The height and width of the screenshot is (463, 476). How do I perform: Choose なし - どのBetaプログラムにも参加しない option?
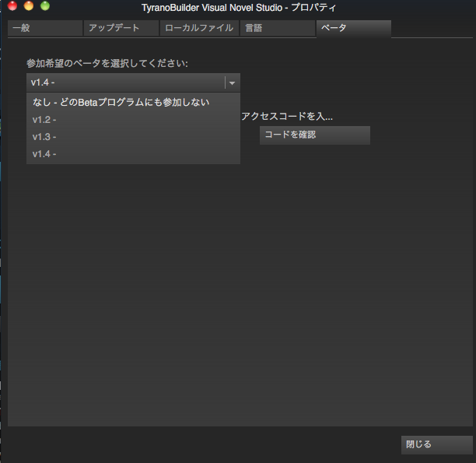(x=133, y=103)
